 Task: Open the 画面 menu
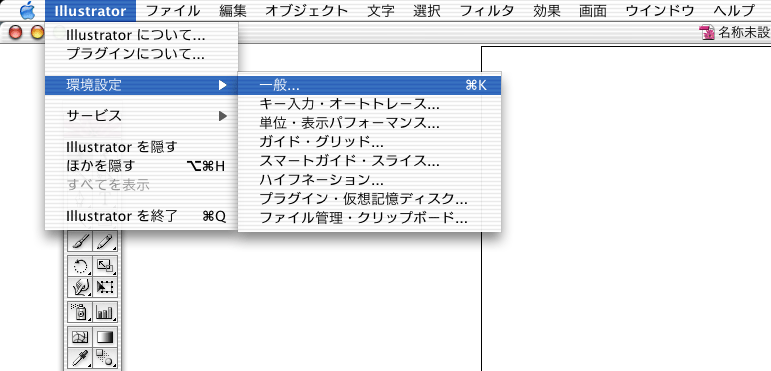point(593,10)
